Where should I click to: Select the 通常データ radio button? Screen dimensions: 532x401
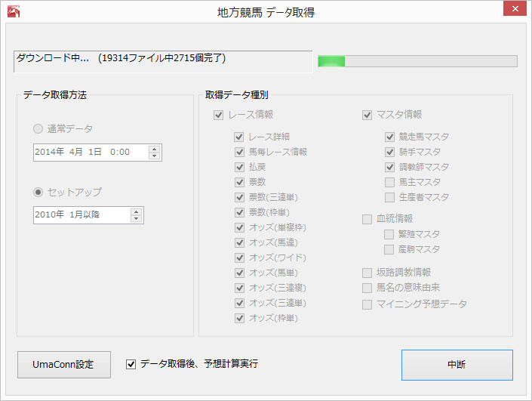(38, 128)
